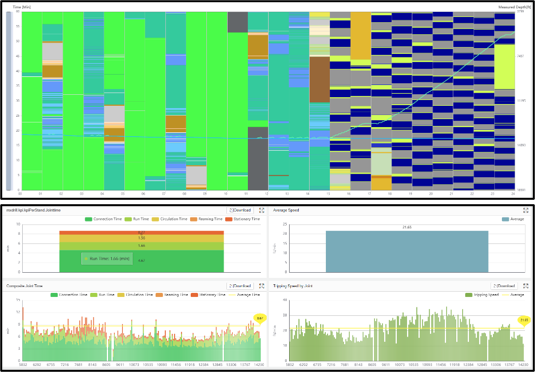
Task: Click the large yellow-green block in hour 24 column
Action: coord(505,67)
